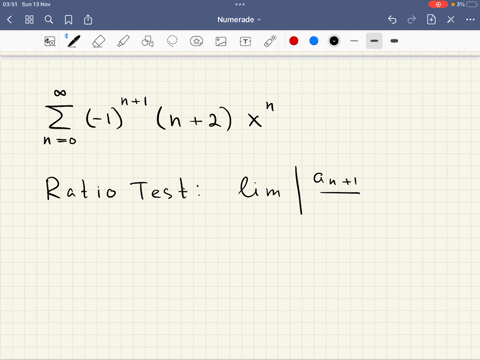This screenshot has height=360, width=480.
Task: Open the Numerade notebook title dropdown
Action: point(239,20)
